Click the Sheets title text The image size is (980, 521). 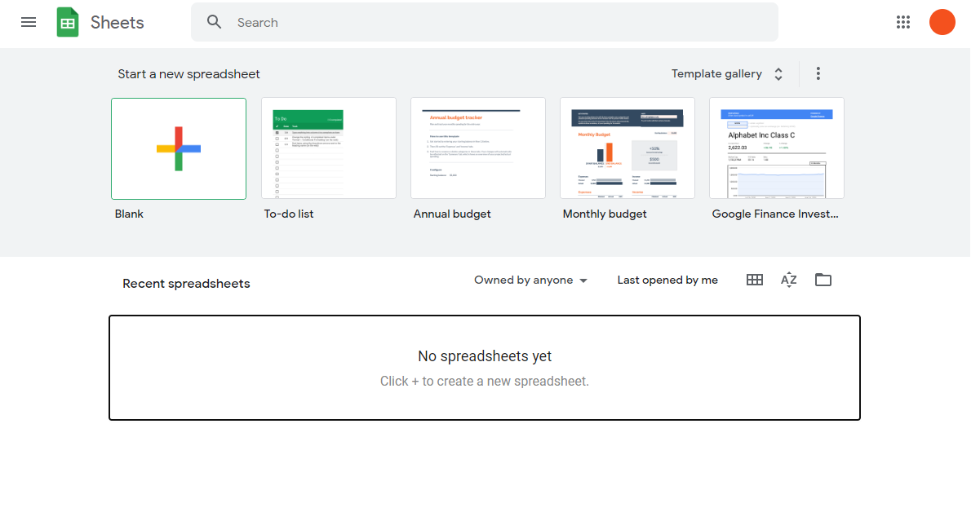(x=117, y=22)
